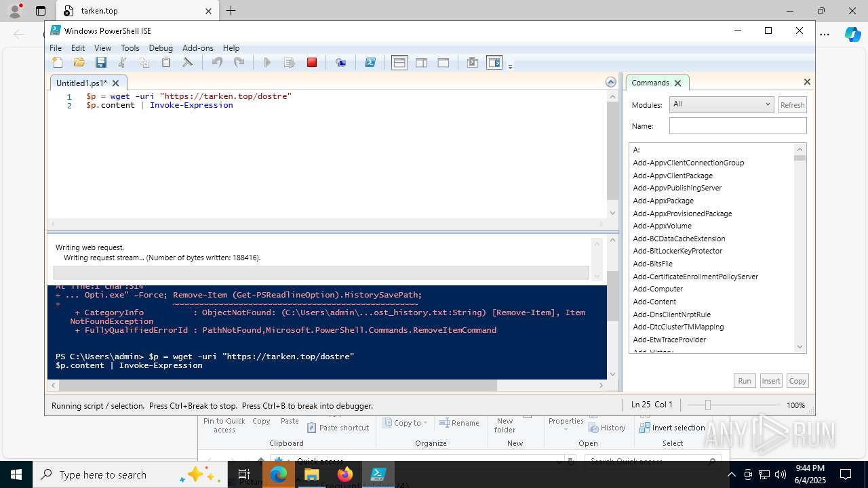Screen dimensions: 868x488
Task: Click the Redo arrow icon
Action: pos(239,62)
